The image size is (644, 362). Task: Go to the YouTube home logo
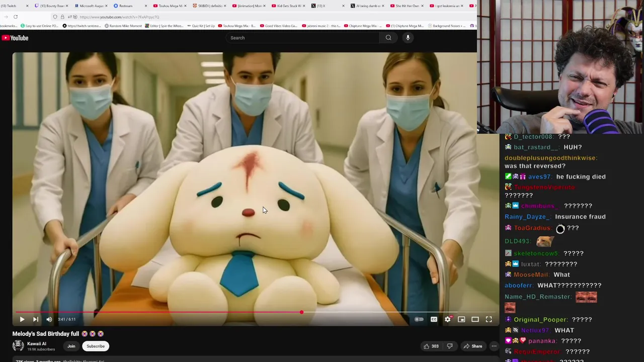(15, 38)
